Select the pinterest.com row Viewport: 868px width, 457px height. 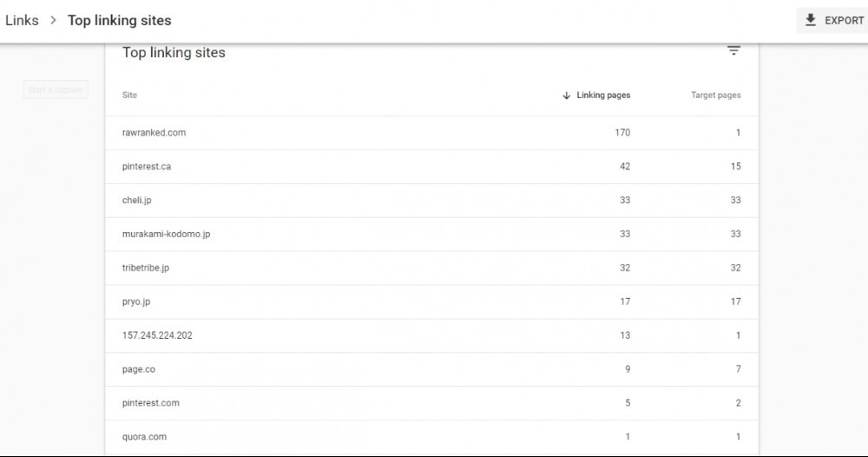(x=151, y=403)
